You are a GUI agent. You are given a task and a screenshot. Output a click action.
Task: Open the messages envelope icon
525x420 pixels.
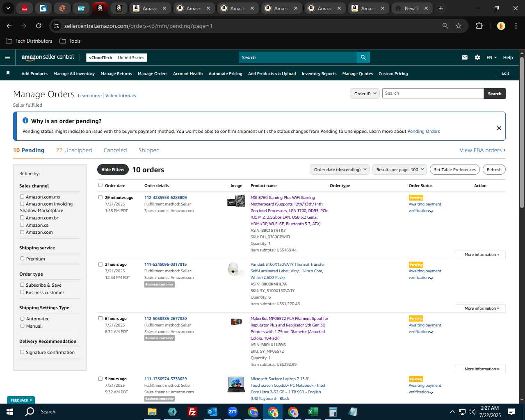[x=465, y=57]
